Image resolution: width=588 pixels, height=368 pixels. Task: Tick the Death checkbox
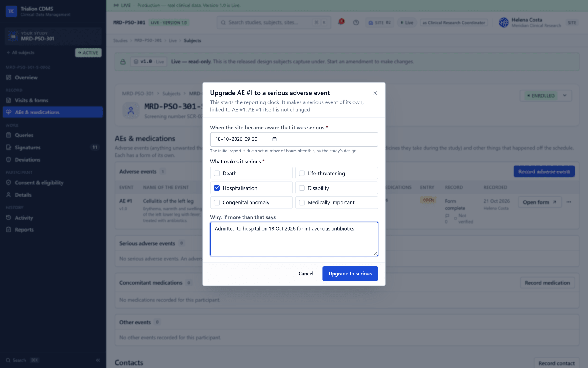pyautogui.click(x=217, y=173)
